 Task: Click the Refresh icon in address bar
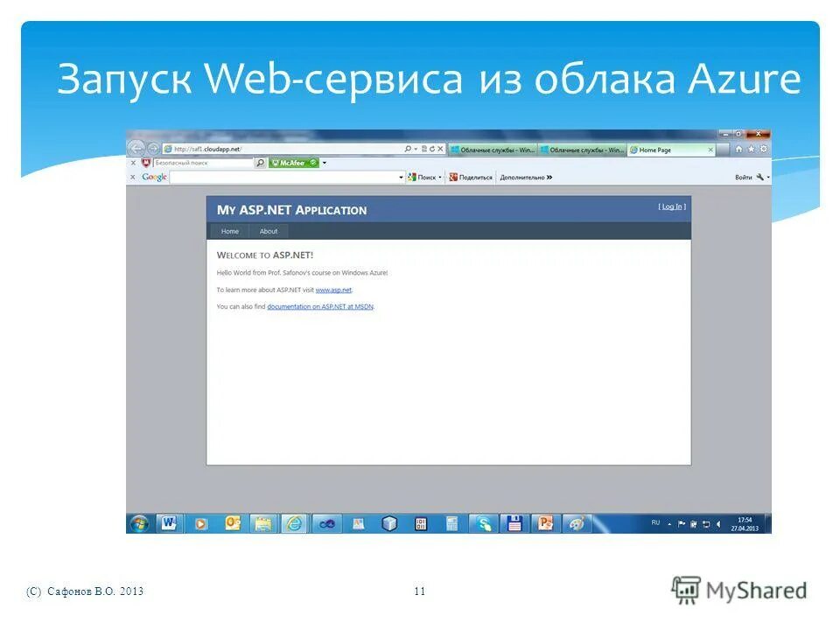(x=432, y=149)
